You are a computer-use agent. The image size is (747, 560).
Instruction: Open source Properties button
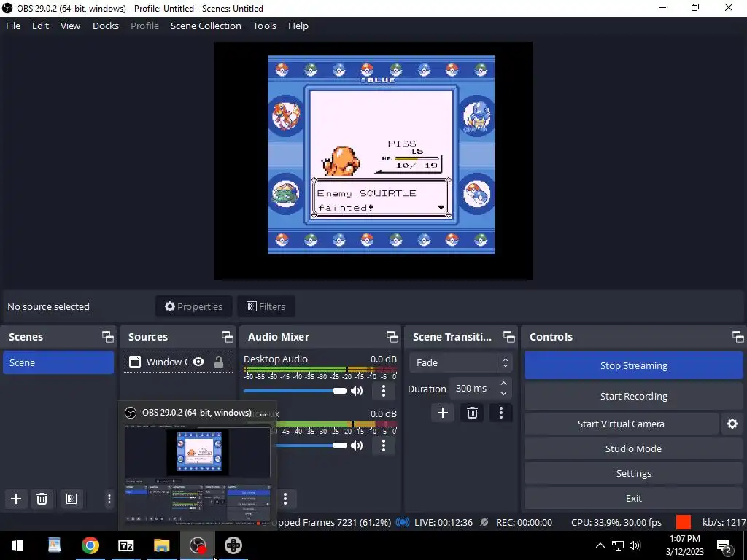point(193,306)
